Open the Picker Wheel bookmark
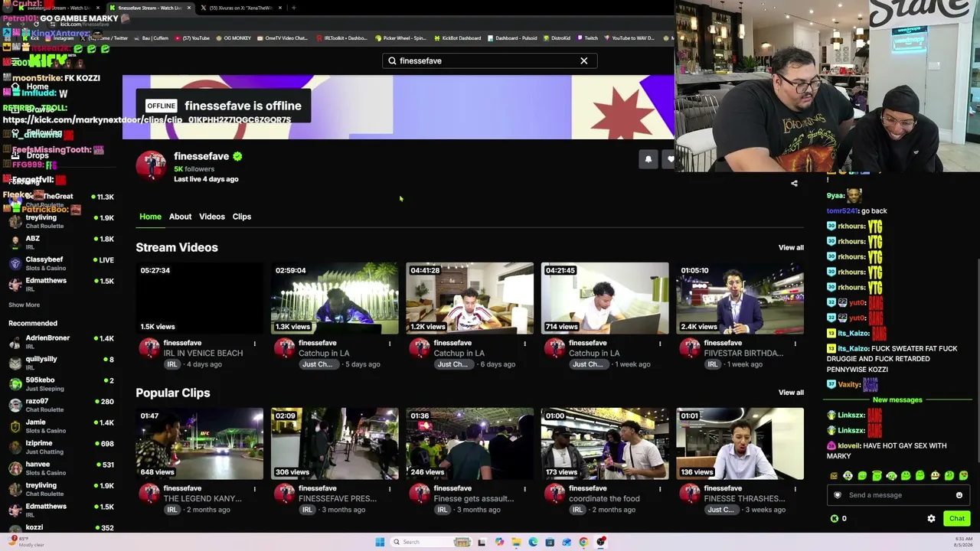The image size is (980, 551). tap(400, 38)
